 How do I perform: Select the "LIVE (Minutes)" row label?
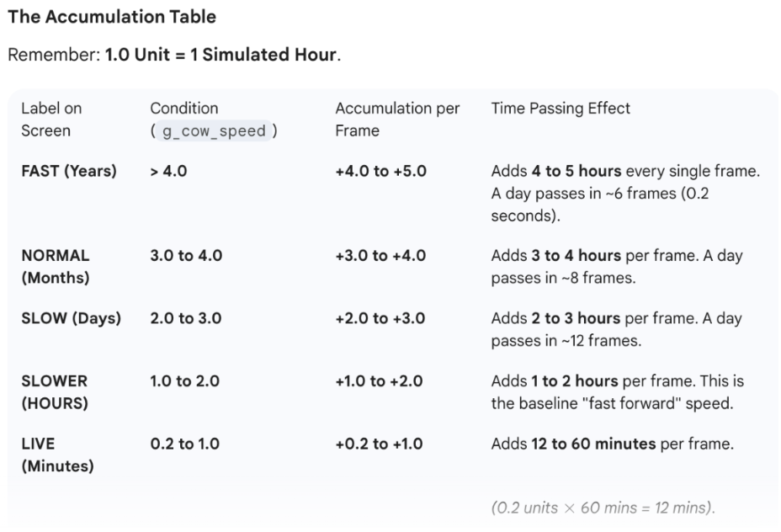[57, 455]
